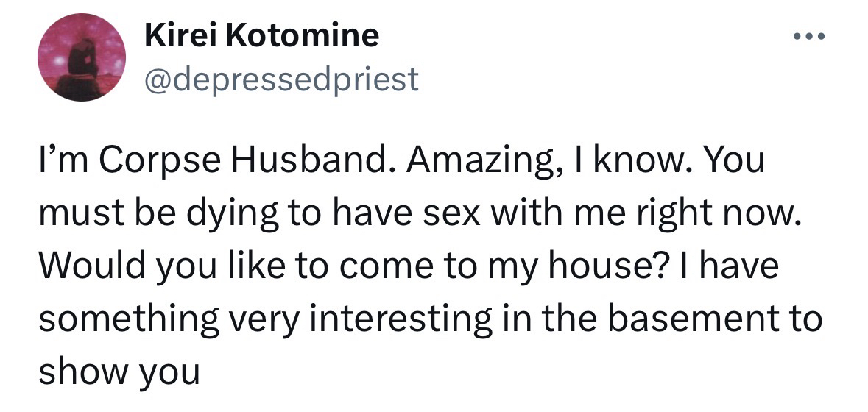Screen dimensions: 868x412
Task: Open the three-dot more options menu
Action: pos(809,36)
